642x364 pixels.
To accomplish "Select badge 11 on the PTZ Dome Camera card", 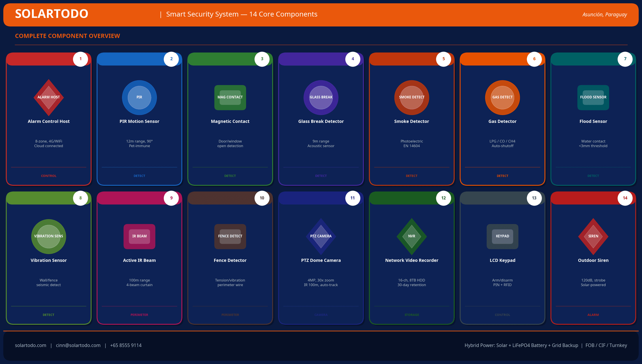I will [353, 198].
